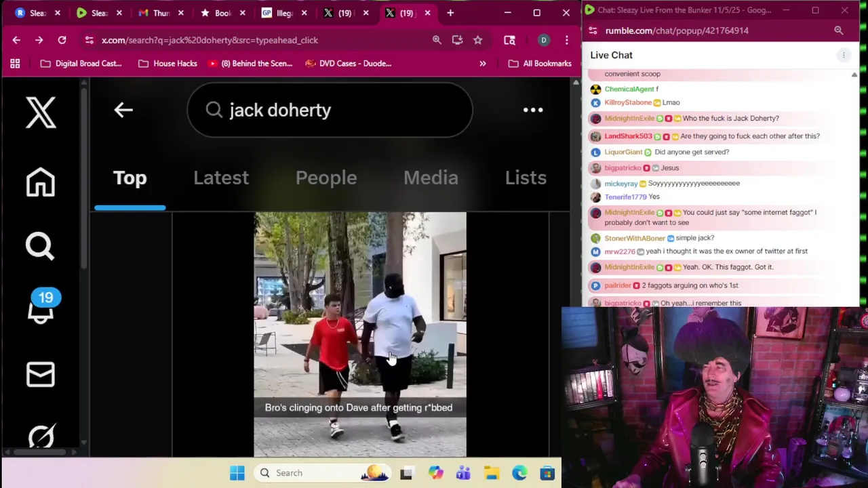Open StonerWithABoner username in chat
868x488 pixels.
coord(635,238)
